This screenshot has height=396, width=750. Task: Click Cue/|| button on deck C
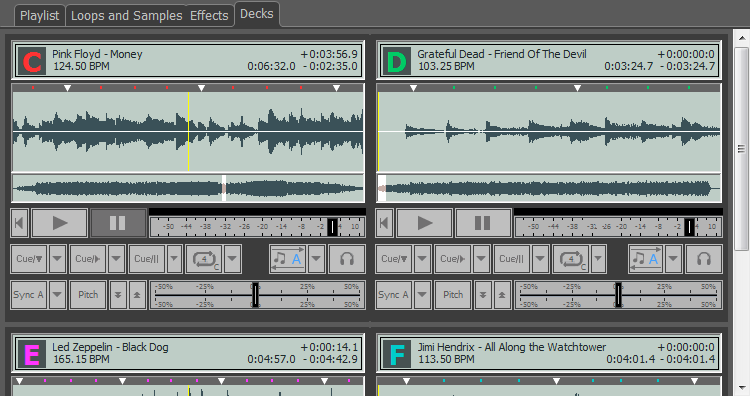pos(146,259)
